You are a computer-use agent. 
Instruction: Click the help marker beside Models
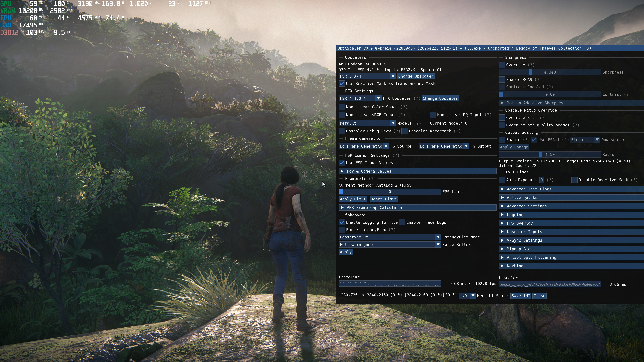click(417, 123)
